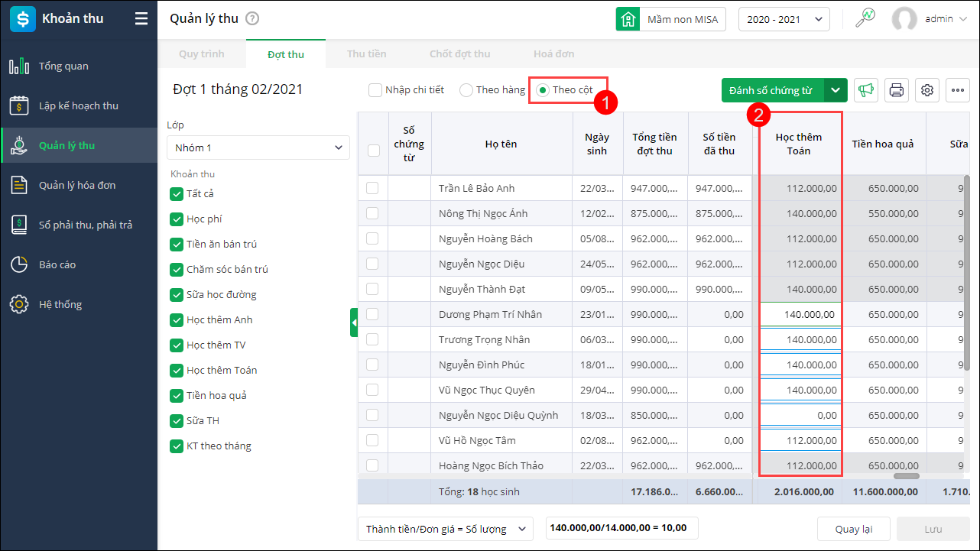This screenshot has height=551, width=980.
Task: Open the school year 2020 - 2021 dropdown
Action: tap(784, 19)
